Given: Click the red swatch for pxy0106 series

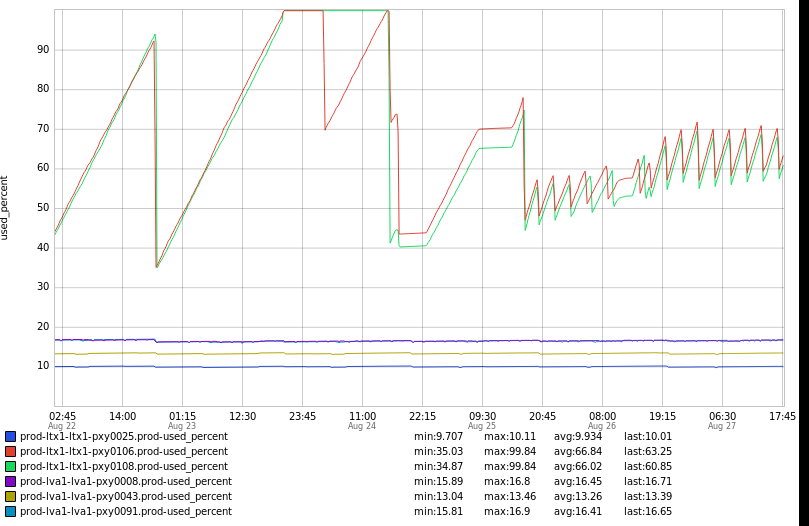Looking at the screenshot, I should (x=10, y=451).
